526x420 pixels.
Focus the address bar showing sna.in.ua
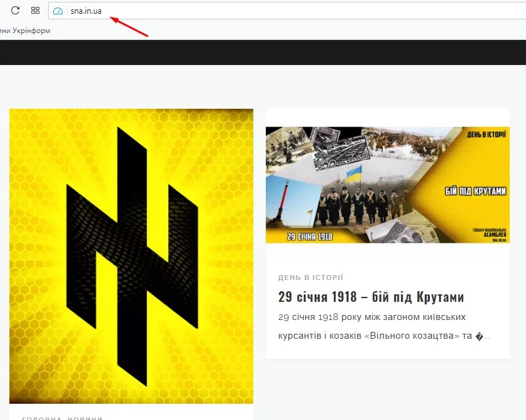(287, 11)
